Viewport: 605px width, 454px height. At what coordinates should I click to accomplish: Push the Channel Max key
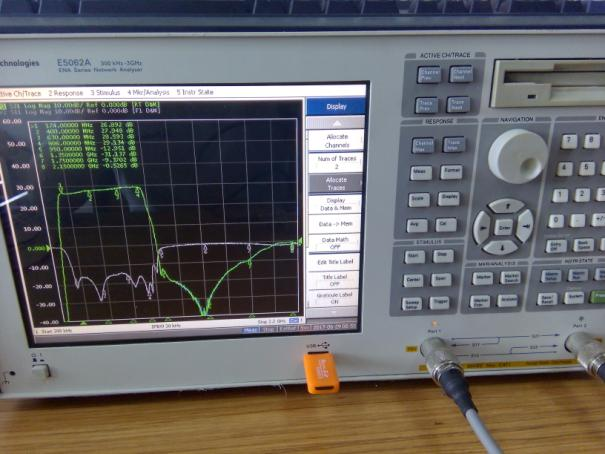pyautogui.click(x=422, y=145)
